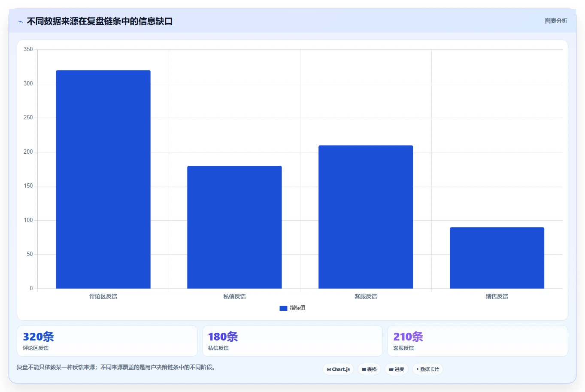The image size is (585, 392).
Task: Select the 评论区反馈 bar in chart
Action: (x=103, y=179)
